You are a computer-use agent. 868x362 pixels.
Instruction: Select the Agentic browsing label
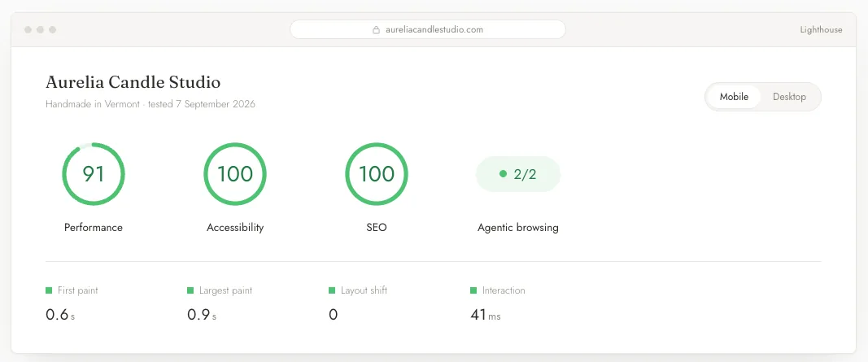[x=518, y=228]
